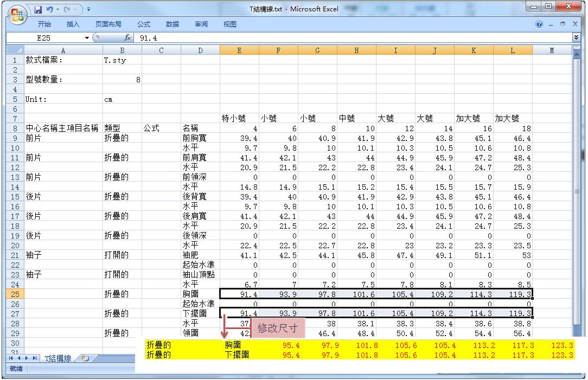The height and width of the screenshot is (380, 588).
Task: Click the Select All corner box
Action: (x=15, y=50)
